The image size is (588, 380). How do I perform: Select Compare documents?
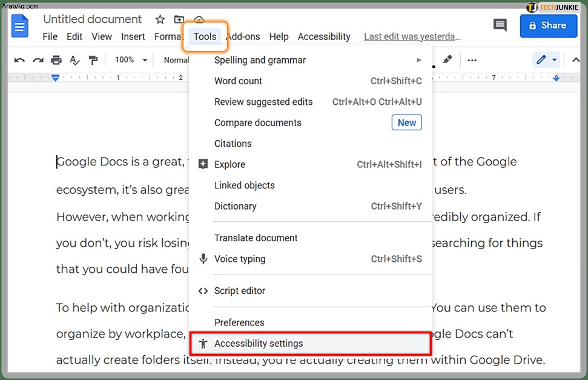(311, 123)
